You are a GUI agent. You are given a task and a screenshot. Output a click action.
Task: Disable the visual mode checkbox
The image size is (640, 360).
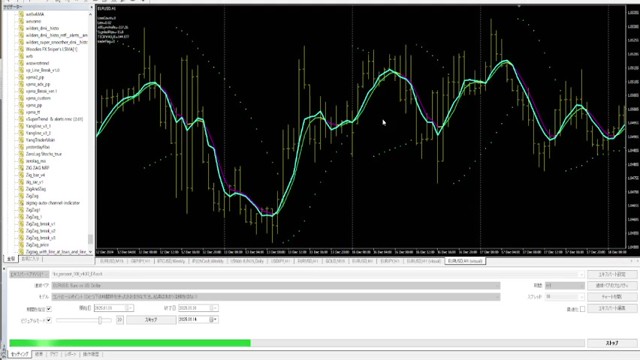click(49, 320)
